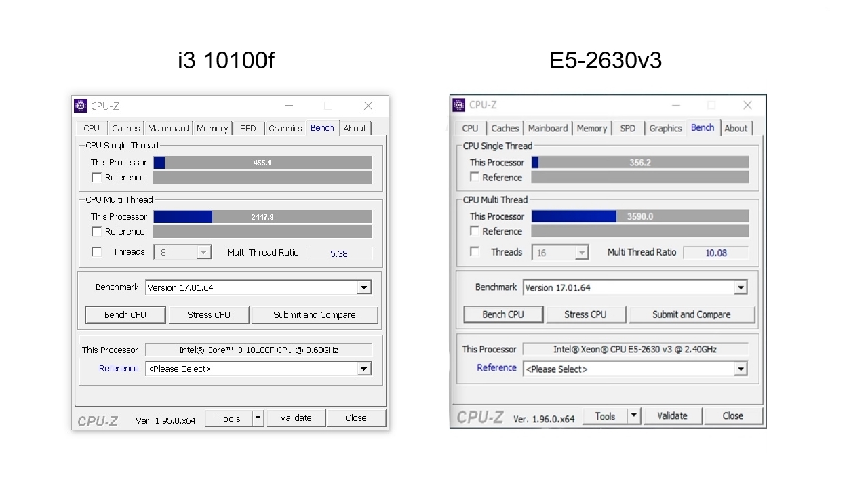Click Stress CPU in the E5-2630v3 window
The height and width of the screenshot is (488, 868).
click(586, 314)
